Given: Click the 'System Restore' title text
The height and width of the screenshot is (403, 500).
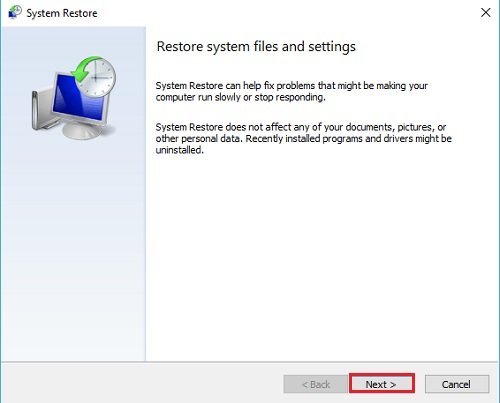Looking at the screenshot, I should click(62, 13).
